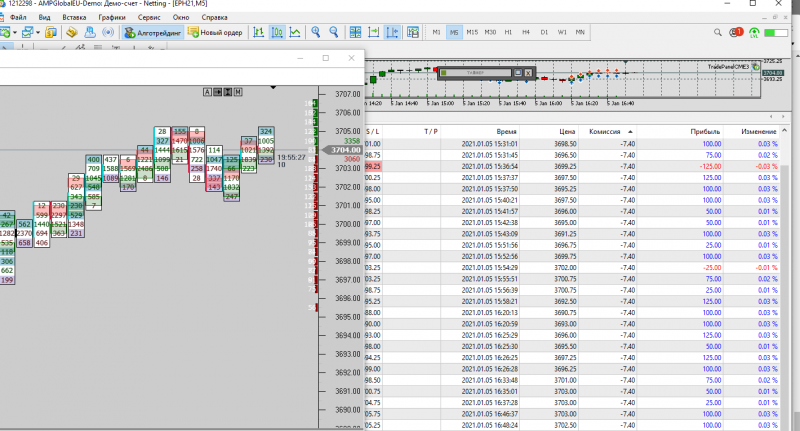Viewport: 800px width, 431px height.
Task: Open the Вставка menu
Action: (74, 17)
